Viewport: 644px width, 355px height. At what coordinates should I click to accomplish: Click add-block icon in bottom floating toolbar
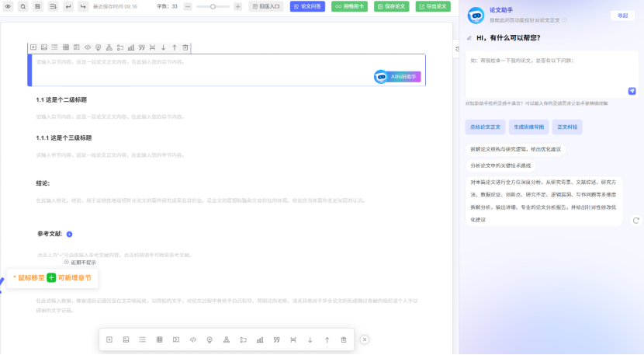pos(109,339)
